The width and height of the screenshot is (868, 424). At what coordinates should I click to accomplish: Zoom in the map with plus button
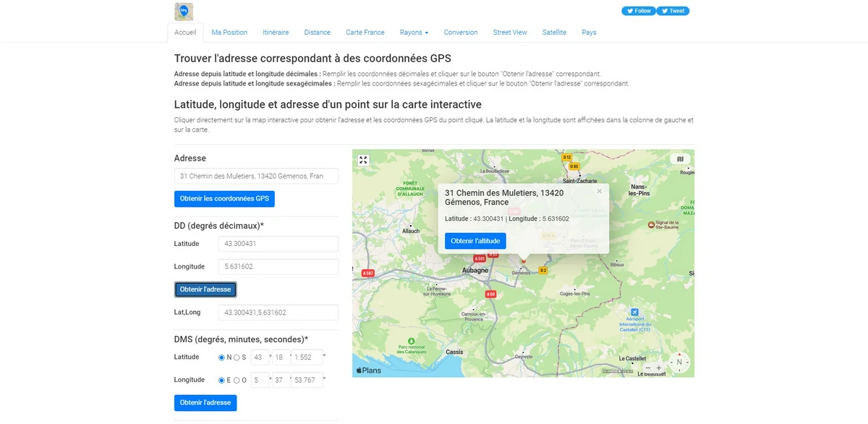(659, 368)
